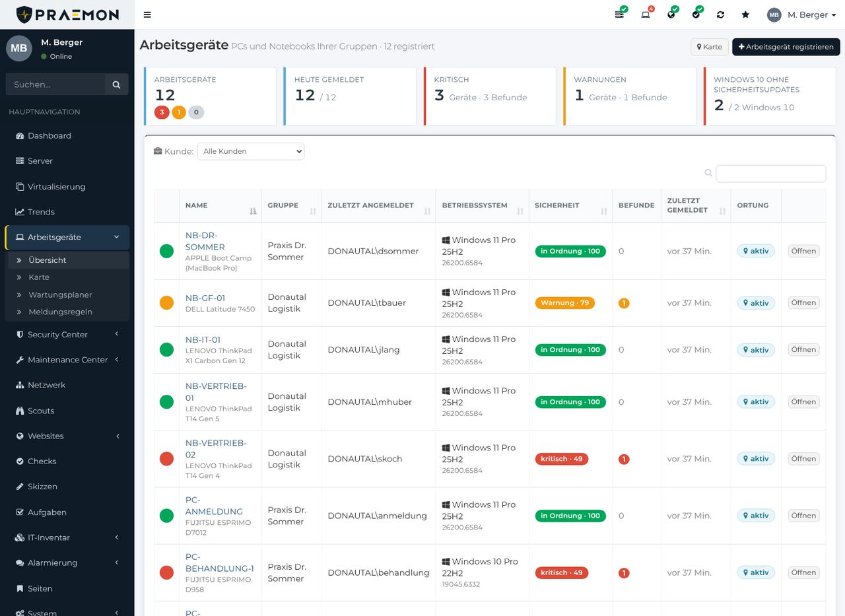845x616 pixels.
Task: Click Öffnen for NB-DR-SOMMER
Action: 803,251
